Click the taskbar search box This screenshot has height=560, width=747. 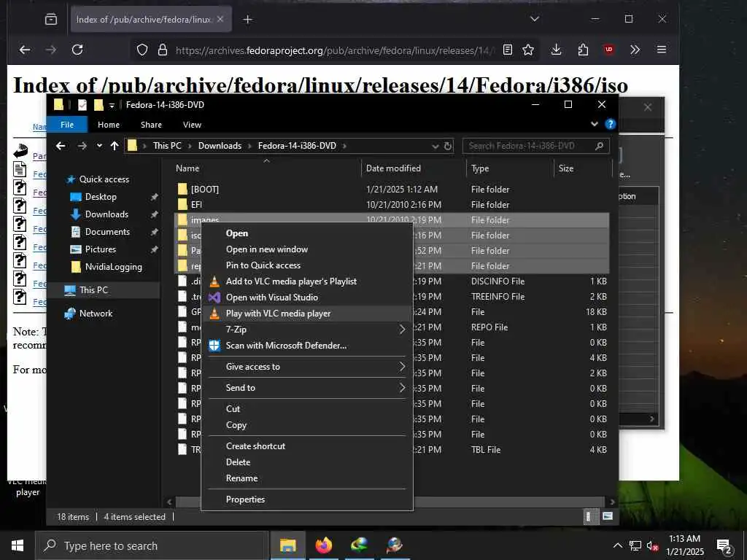click(x=152, y=545)
